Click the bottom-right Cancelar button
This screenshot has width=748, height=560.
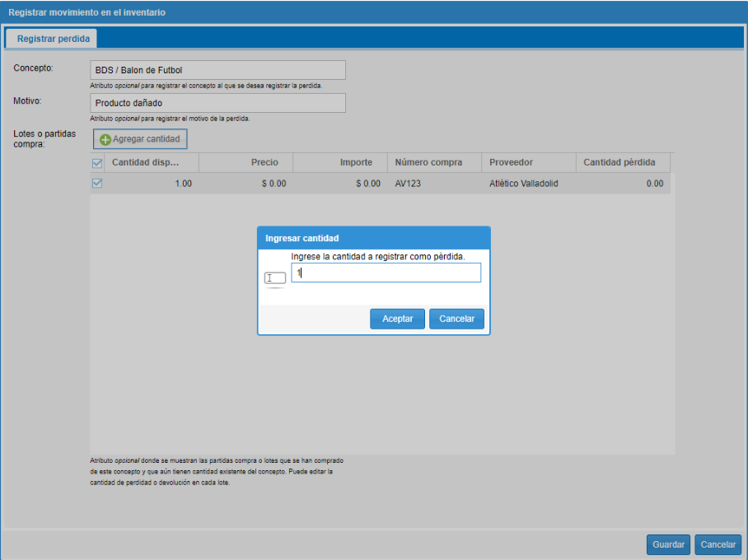[x=718, y=544]
